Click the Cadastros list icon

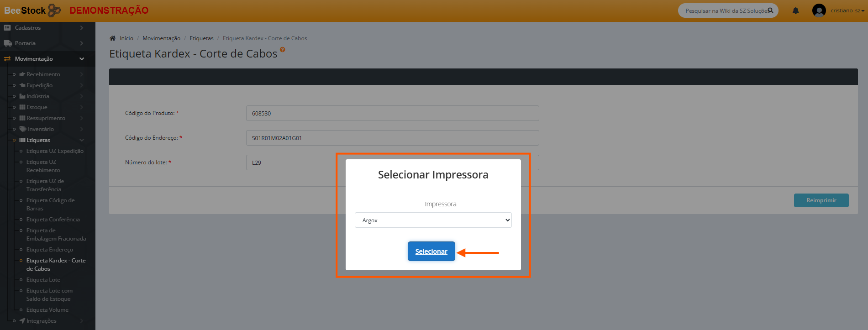7,28
